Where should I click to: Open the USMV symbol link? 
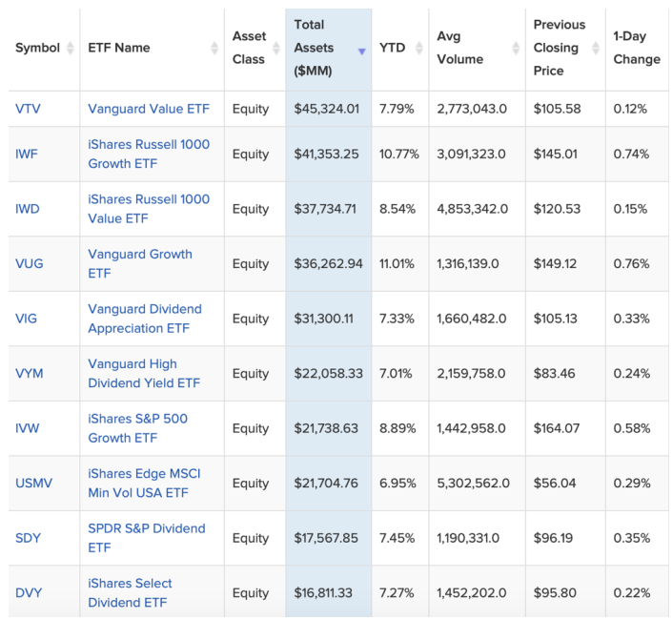point(34,484)
